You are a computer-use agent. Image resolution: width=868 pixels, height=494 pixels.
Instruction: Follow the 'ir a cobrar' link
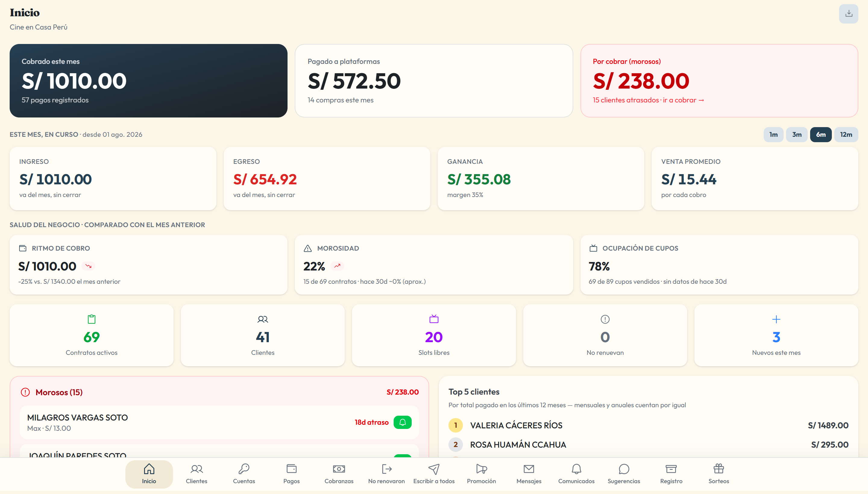[x=683, y=100]
